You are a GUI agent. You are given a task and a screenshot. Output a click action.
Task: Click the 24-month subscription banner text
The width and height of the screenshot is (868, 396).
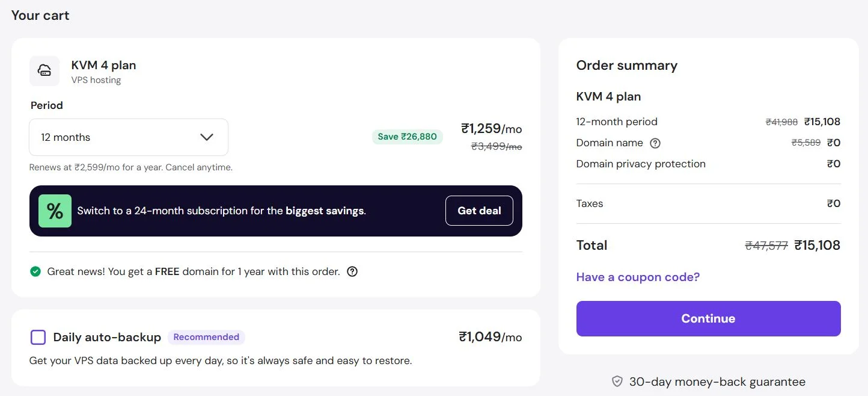[222, 211]
